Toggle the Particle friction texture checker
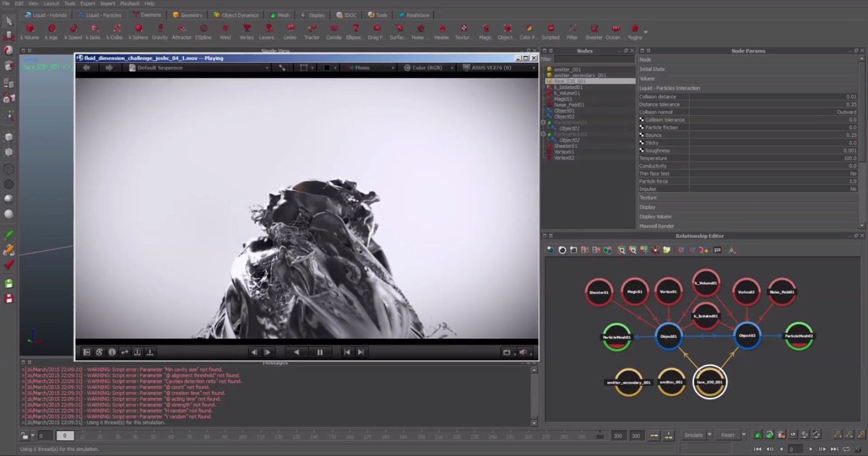The width and height of the screenshot is (868, 456). tap(641, 127)
